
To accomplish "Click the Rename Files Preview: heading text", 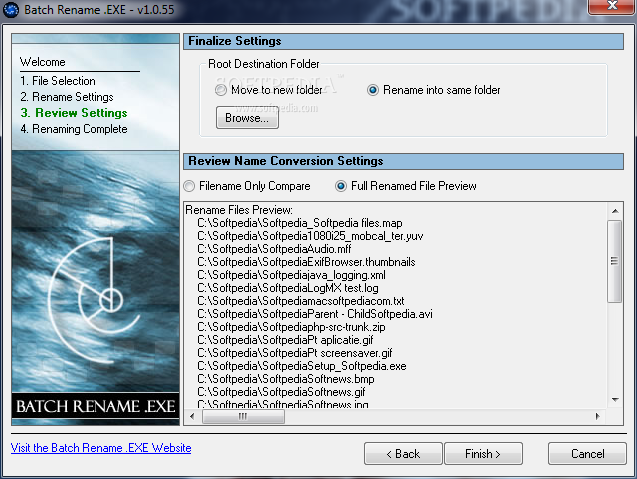I will 239,210.
